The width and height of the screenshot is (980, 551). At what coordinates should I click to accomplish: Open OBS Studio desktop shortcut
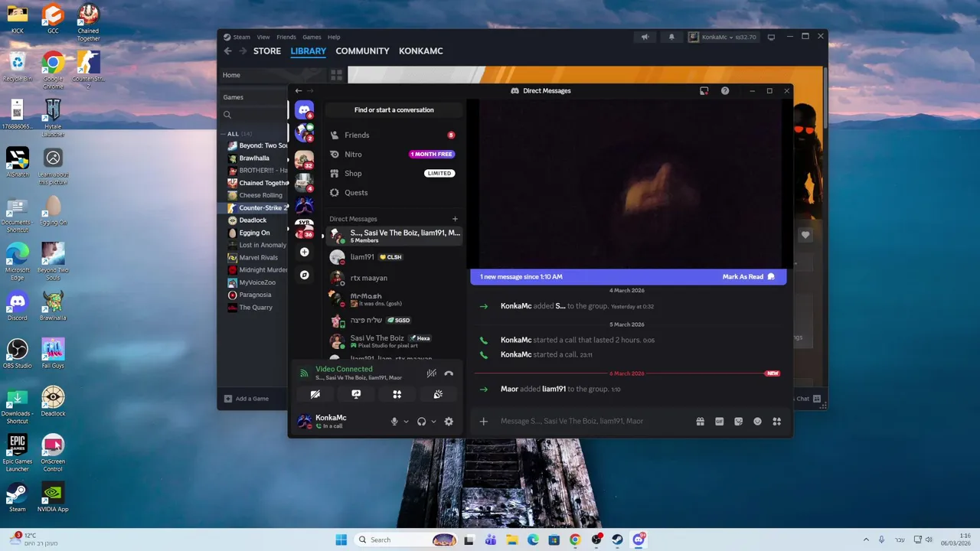click(x=17, y=354)
